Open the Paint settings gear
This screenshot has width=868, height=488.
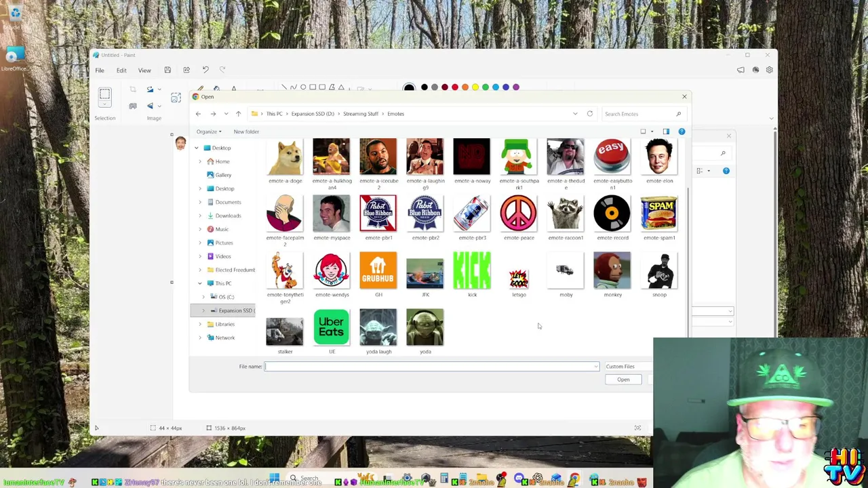point(769,70)
